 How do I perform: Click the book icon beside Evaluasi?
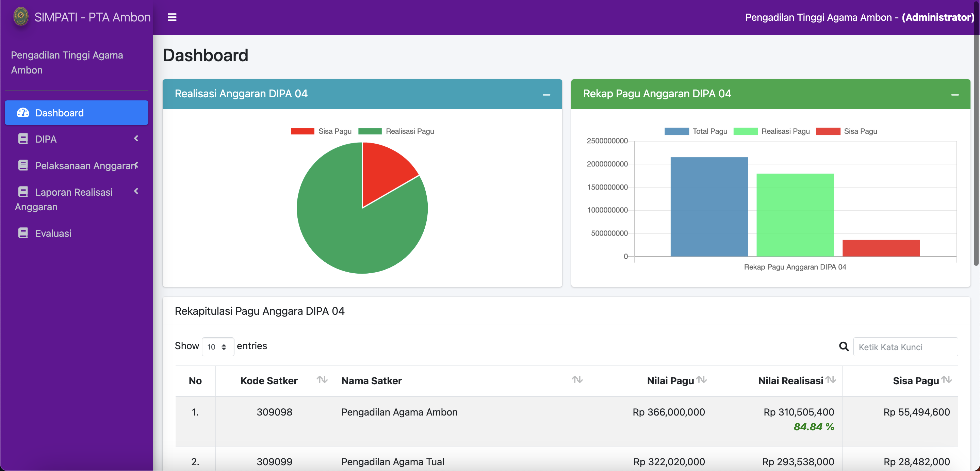[x=23, y=233]
